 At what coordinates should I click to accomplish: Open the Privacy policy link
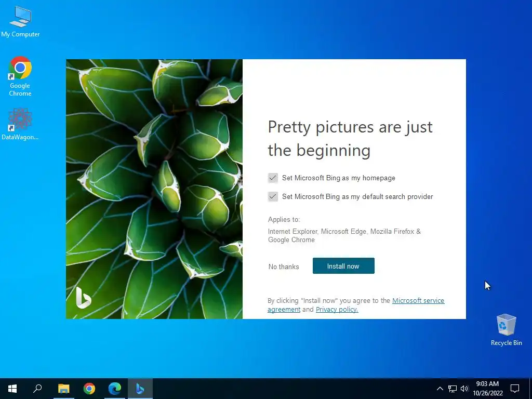(337, 310)
